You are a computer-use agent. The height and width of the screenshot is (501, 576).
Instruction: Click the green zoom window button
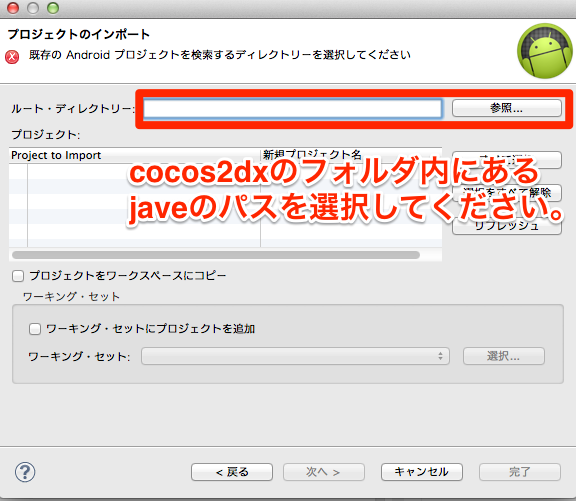[x=53, y=8]
